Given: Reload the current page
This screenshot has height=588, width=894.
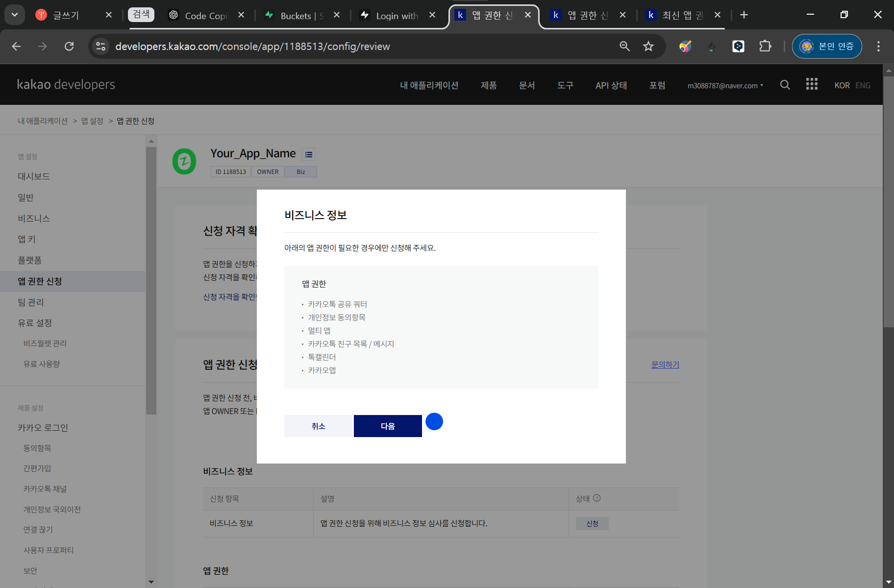Looking at the screenshot, I should [69, 46].
